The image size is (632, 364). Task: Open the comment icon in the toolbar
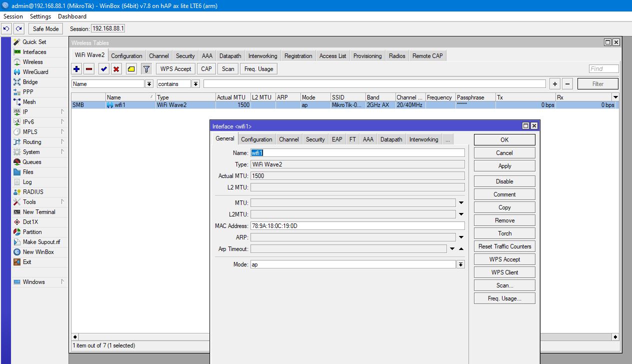pyautogui.click(x=131, y=68)
